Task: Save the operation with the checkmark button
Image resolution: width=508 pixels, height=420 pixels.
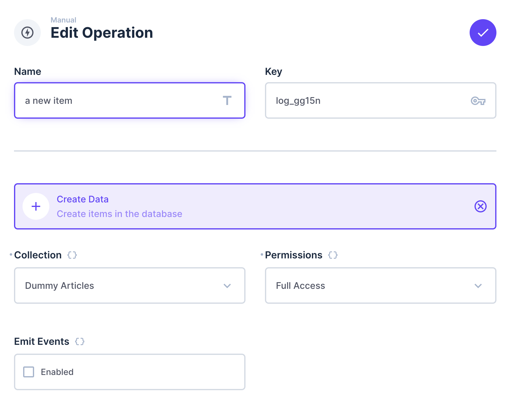Action: (x=483, y=33)
